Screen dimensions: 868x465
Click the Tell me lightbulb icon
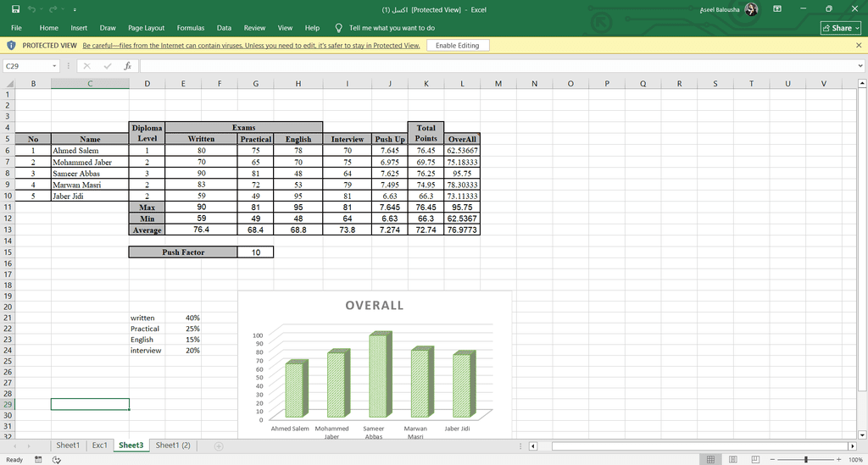[339, 28]
